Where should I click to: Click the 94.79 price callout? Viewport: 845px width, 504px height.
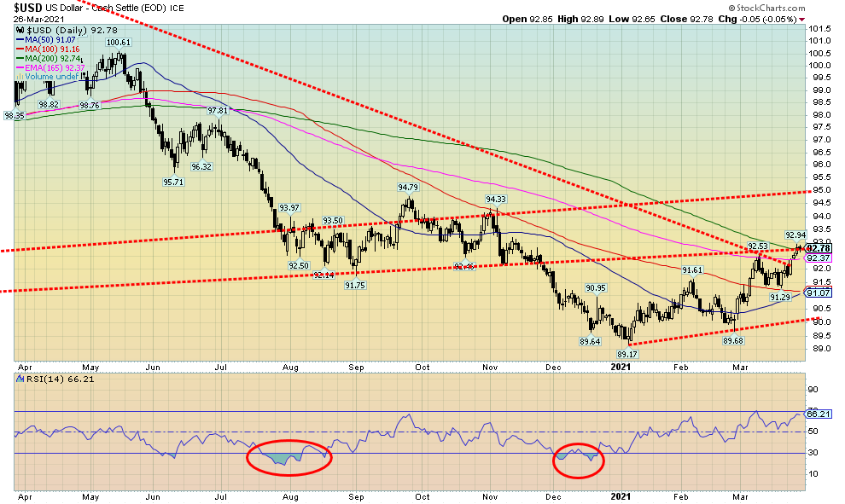pos(408,187)
